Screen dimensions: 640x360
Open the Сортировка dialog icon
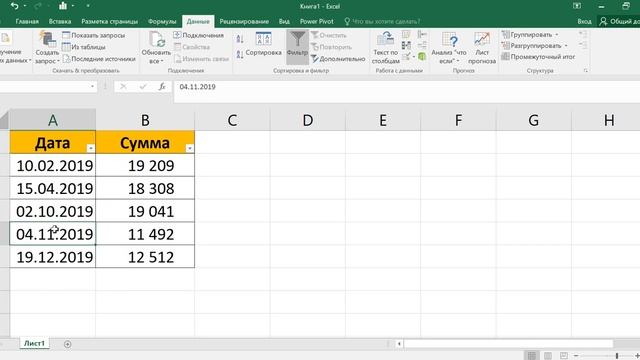tap(263, 39)
